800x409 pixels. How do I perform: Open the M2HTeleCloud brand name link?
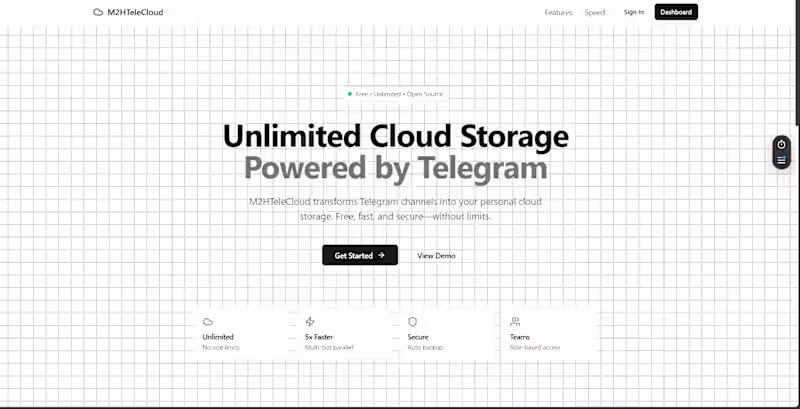[135, 12]
